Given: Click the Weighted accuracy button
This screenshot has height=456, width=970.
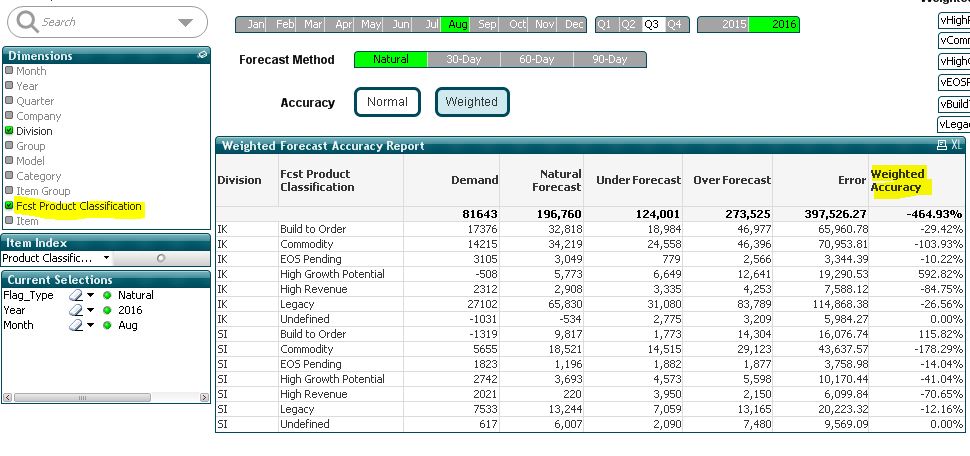Looking at the screenshot, I should 471,102.
